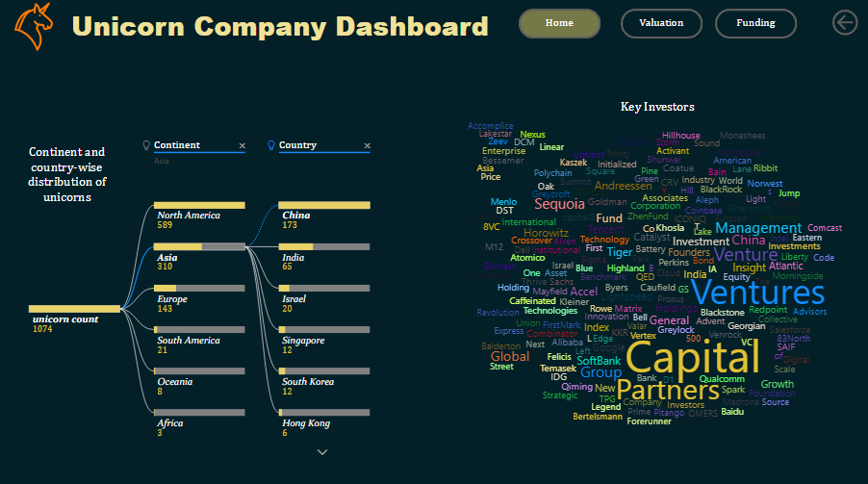Remove the Country level with its X
This screenshot has width=868, height=484.
point(367,145)
